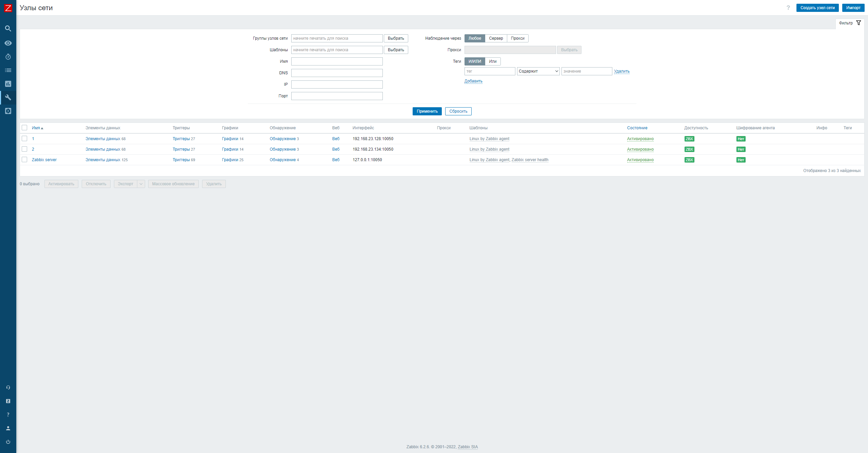
Task: Open the Содержит tag operator dropdown
Action: pos(538,71)
